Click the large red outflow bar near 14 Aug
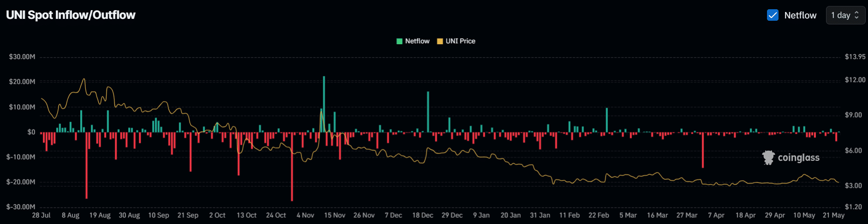 click(x=86, y=165)
